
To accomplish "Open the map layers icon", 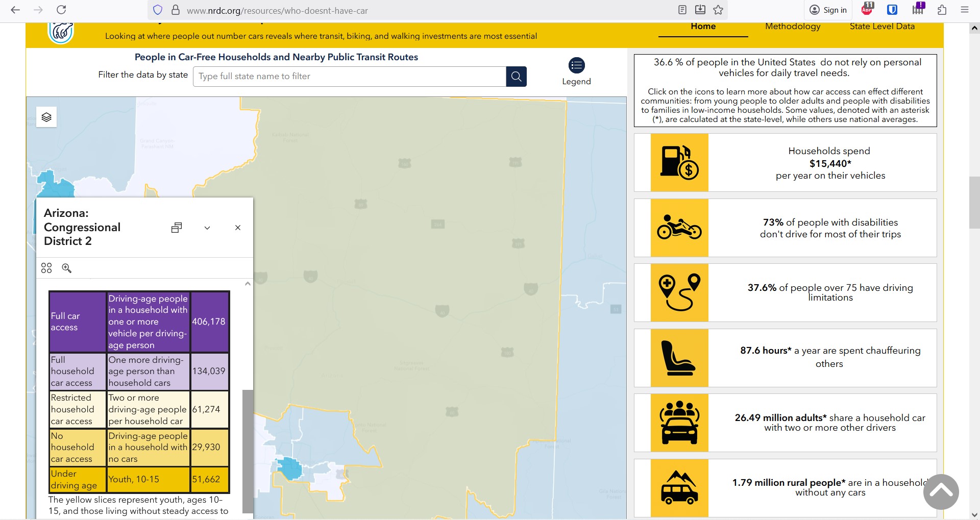I will click(x=46, y=117).
